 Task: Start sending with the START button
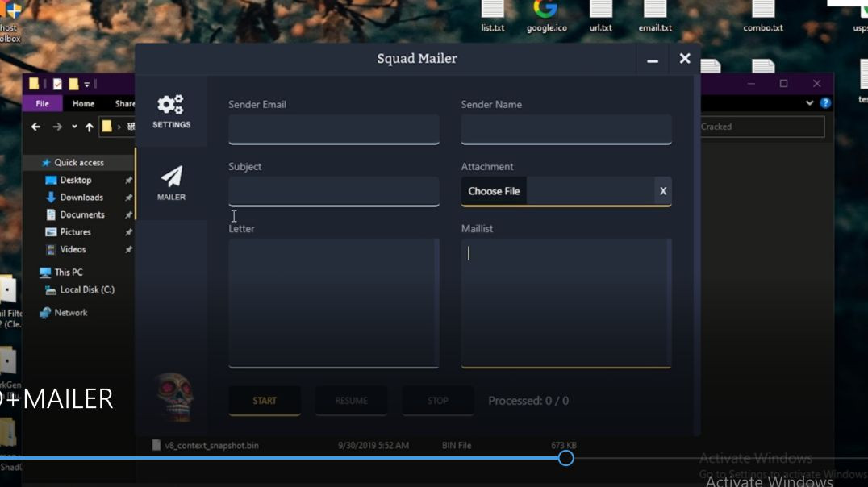tap(265, 401)
